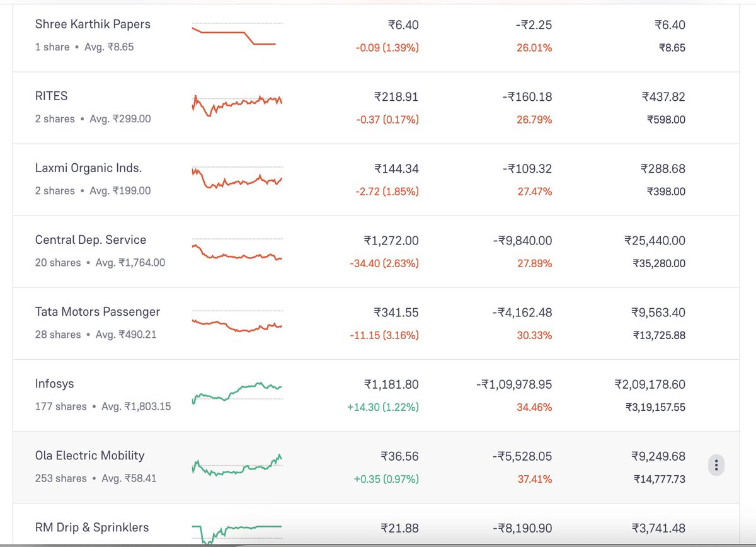View Shree Karthik Papers sparkline chart
The image size is (756, 547).
point(238,35)
